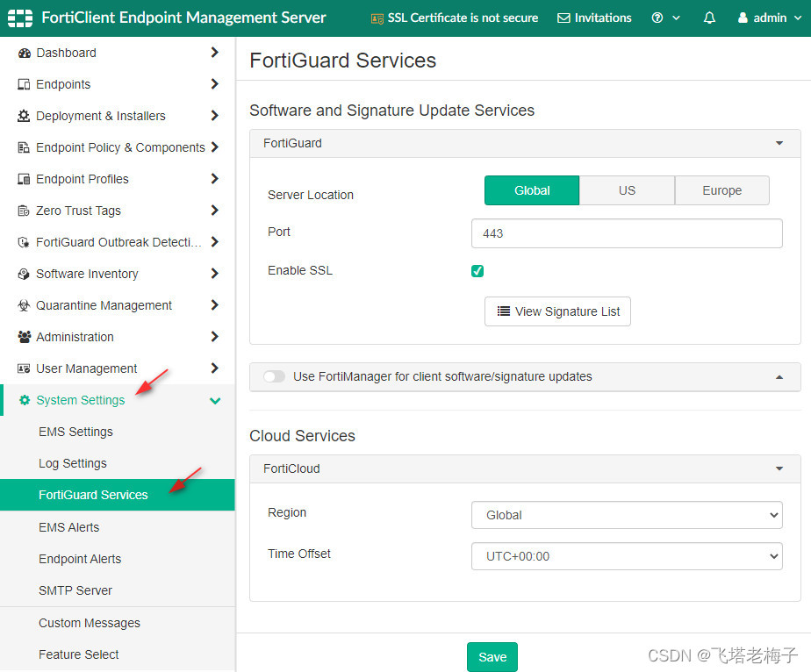The image size is (811, 672).
Task: Select Europe server location
Action: pos(722,190)
